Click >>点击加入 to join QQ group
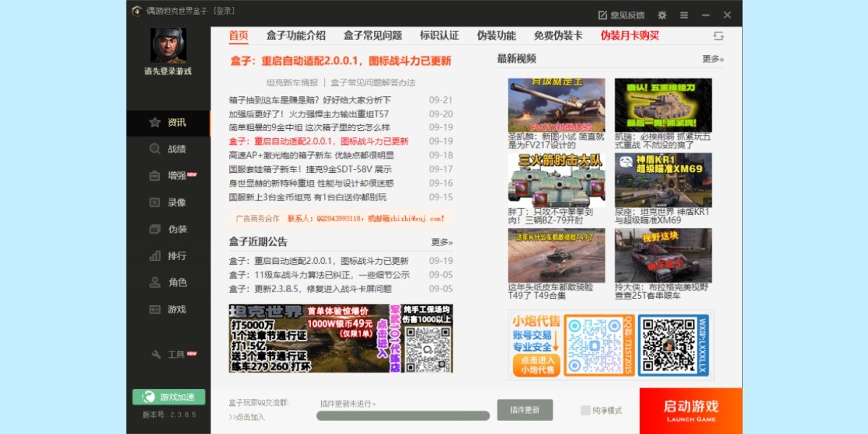The height and width of the screenshot is (434, 868). (247, 417)
